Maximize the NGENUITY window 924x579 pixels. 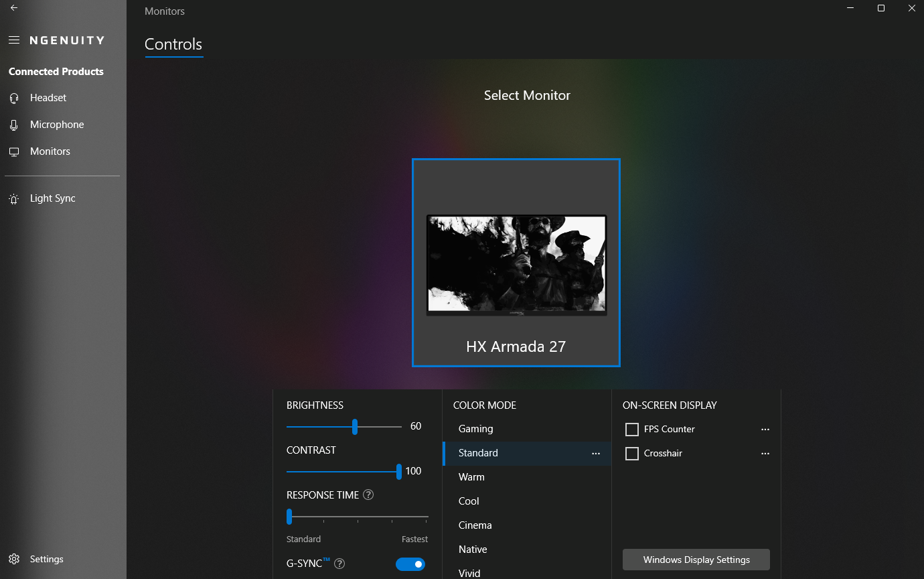[881, 8]
